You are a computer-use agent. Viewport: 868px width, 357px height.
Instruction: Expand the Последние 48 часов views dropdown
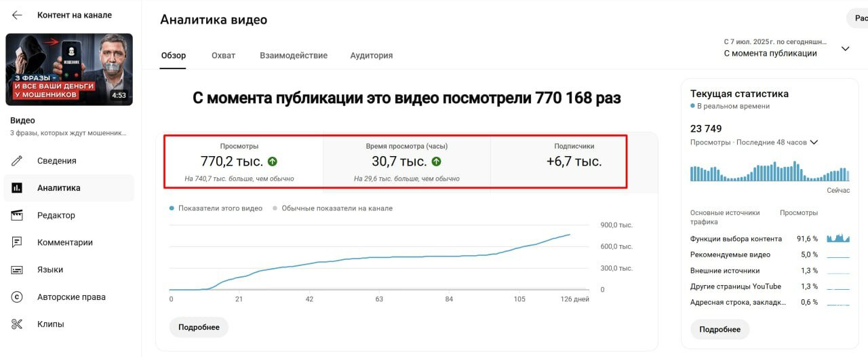pos(814,143)
